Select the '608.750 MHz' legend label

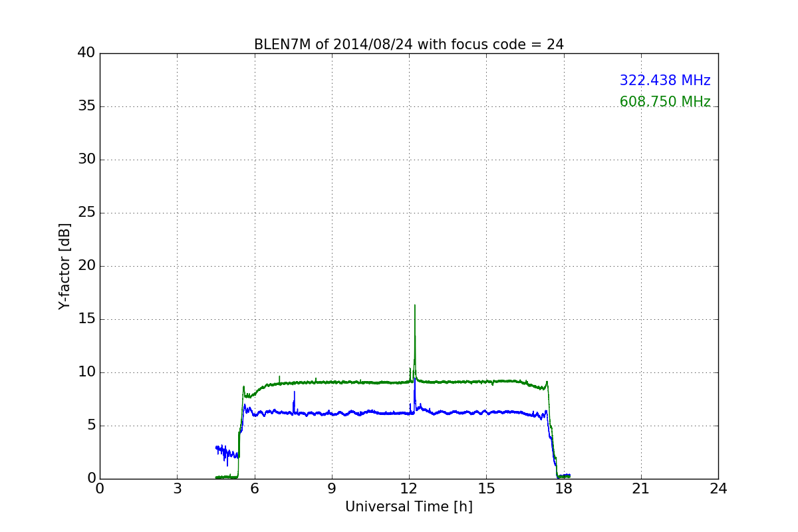(665, 102)
